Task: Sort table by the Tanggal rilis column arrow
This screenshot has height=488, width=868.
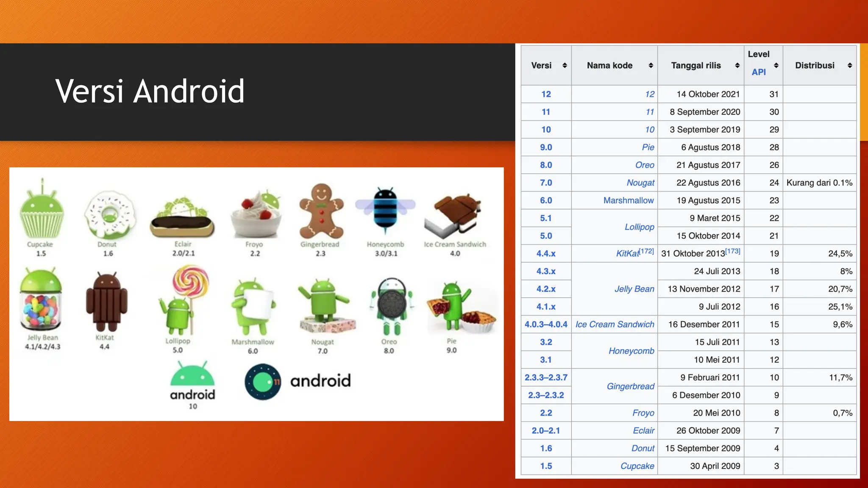Action: 737,65
